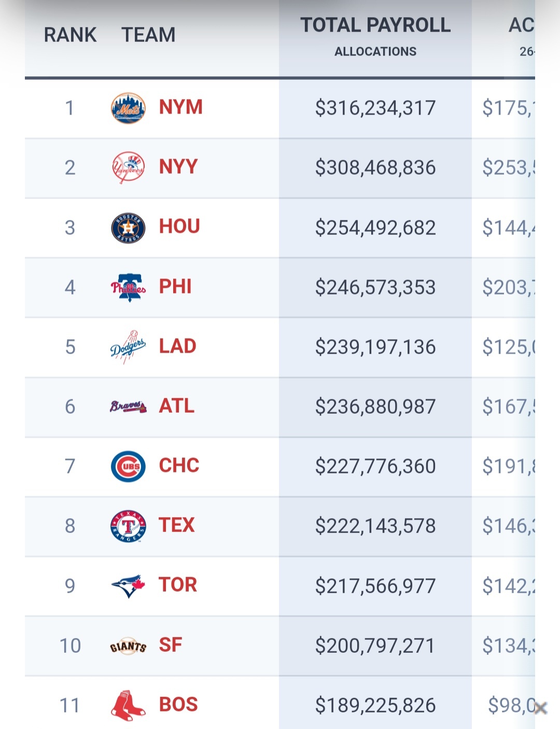Click the New York Mets logo
Image resolution: width=560 pixels, height=729 pixels.
click(x=128, y=108)
